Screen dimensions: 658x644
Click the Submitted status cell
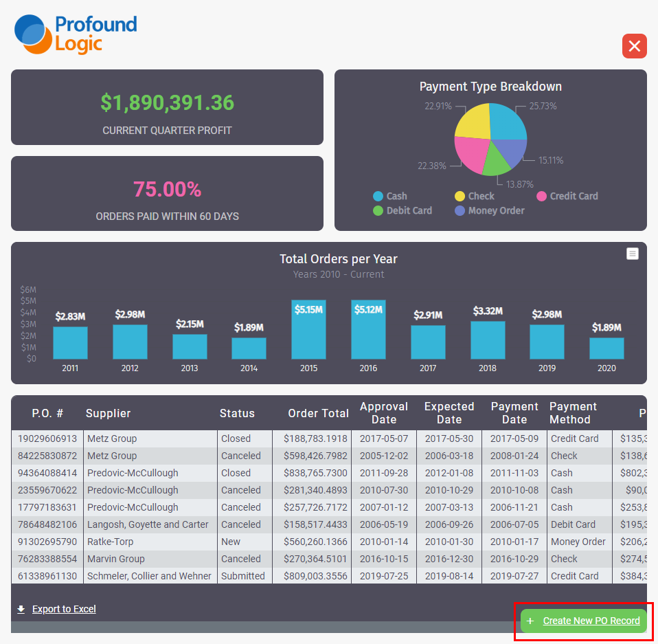245,576
